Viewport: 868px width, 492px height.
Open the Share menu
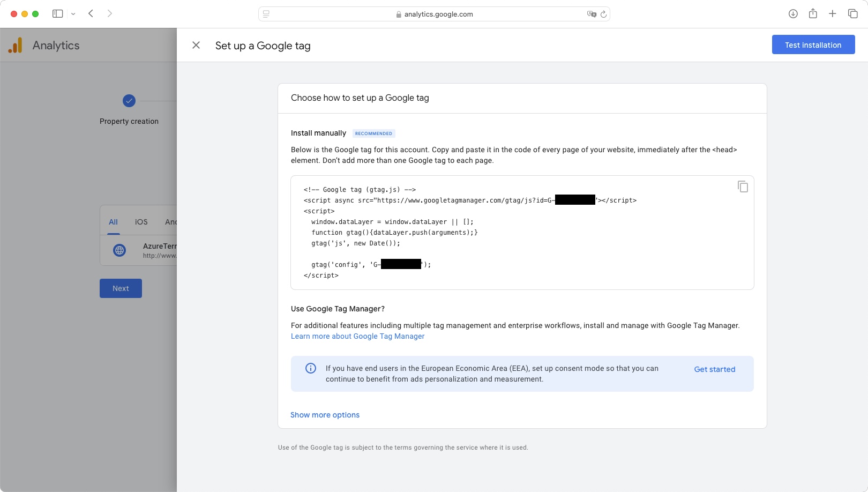pyautogui.click(x=813, y=13)
